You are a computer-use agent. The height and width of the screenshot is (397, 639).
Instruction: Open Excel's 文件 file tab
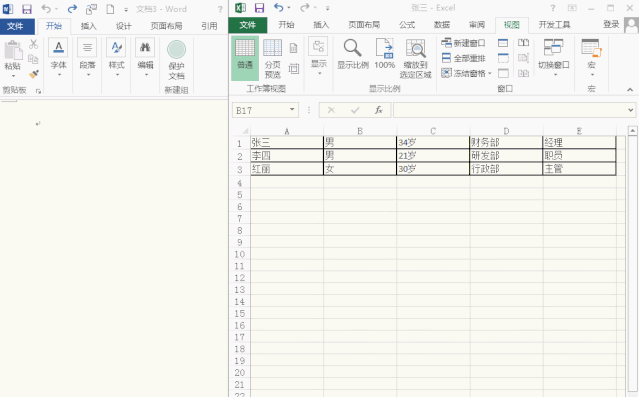248,25
